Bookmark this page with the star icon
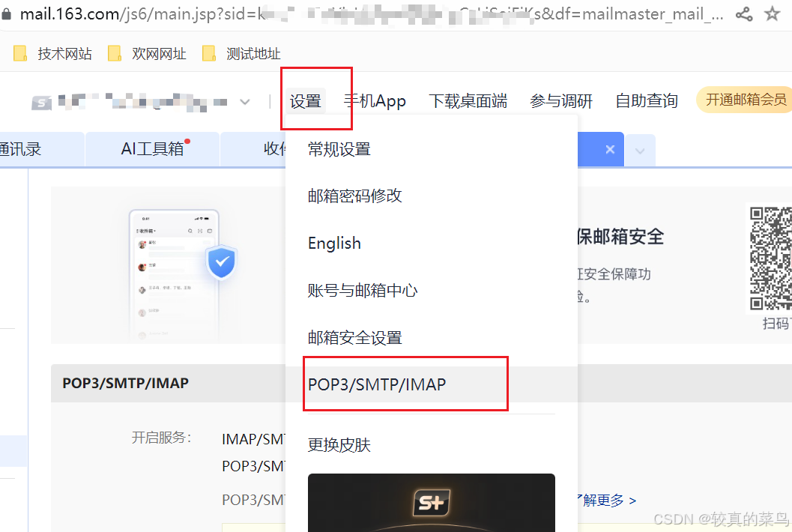This screenshot has height=532, width=792. [x=773, y=13]
